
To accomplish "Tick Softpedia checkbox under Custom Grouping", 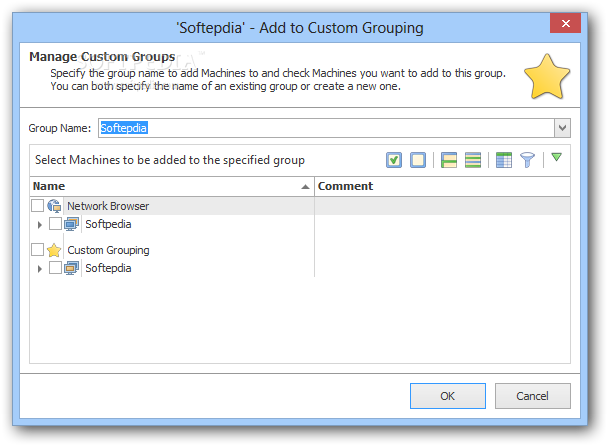I will [x=56, y=268].
